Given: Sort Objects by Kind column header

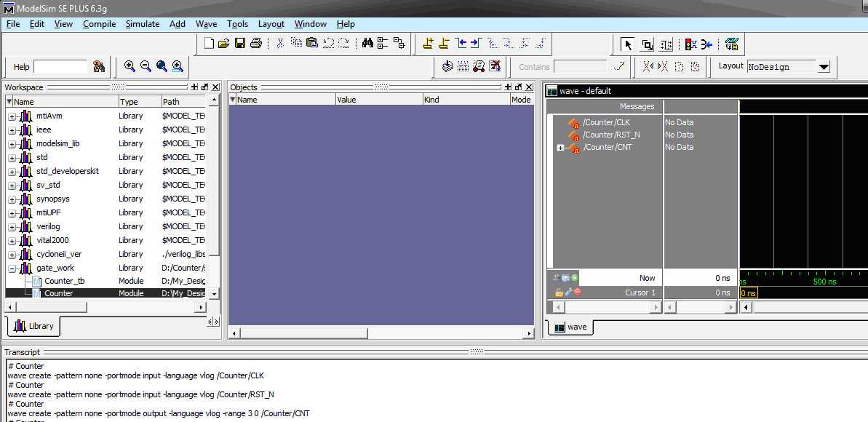Looking at the screenshot, I should [466, 100].
